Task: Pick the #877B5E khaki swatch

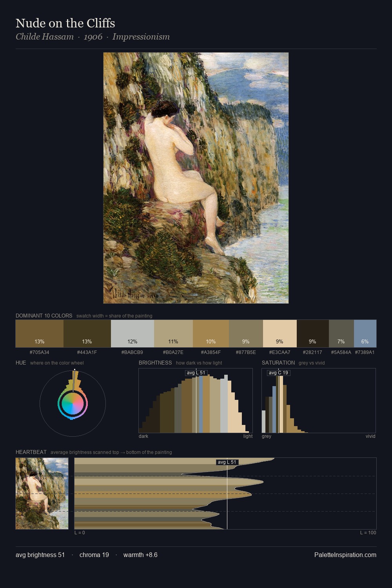Action: click(x=246, y=334)
